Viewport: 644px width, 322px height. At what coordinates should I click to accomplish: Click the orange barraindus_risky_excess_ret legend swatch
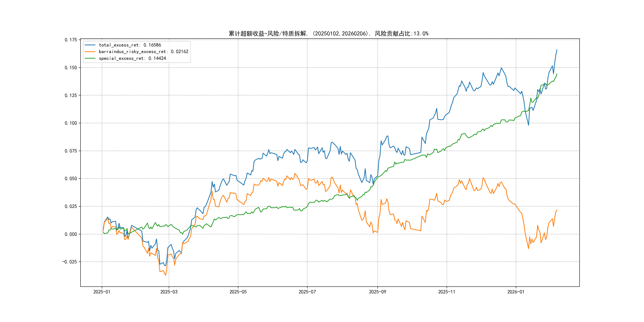point(90,52)
